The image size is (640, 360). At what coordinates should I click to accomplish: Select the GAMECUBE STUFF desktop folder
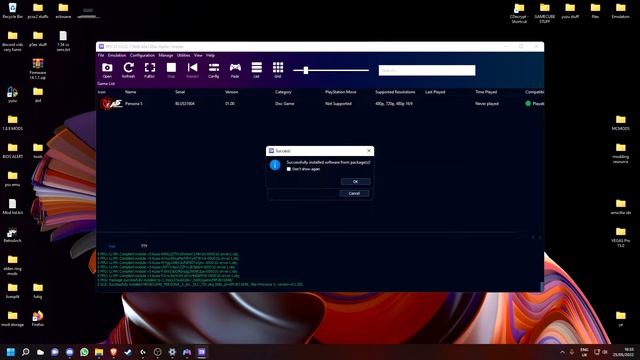(x=544, y=13)
